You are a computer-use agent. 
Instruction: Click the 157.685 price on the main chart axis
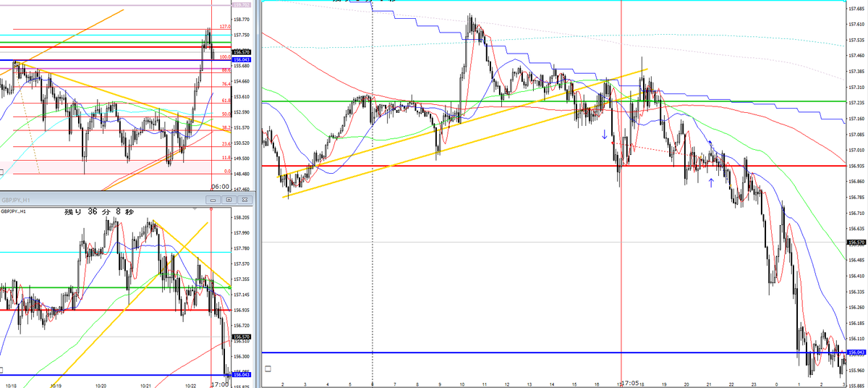(856, 9)
